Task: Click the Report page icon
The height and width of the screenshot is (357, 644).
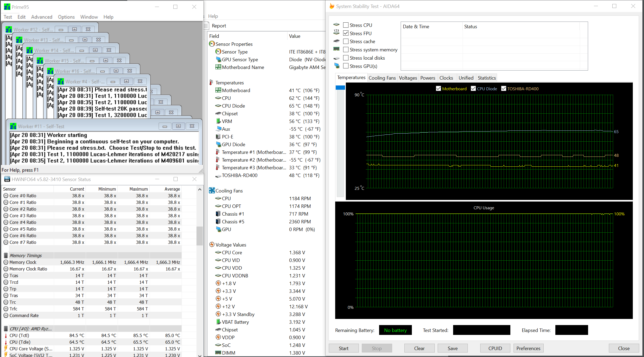Action: point(206,26)
